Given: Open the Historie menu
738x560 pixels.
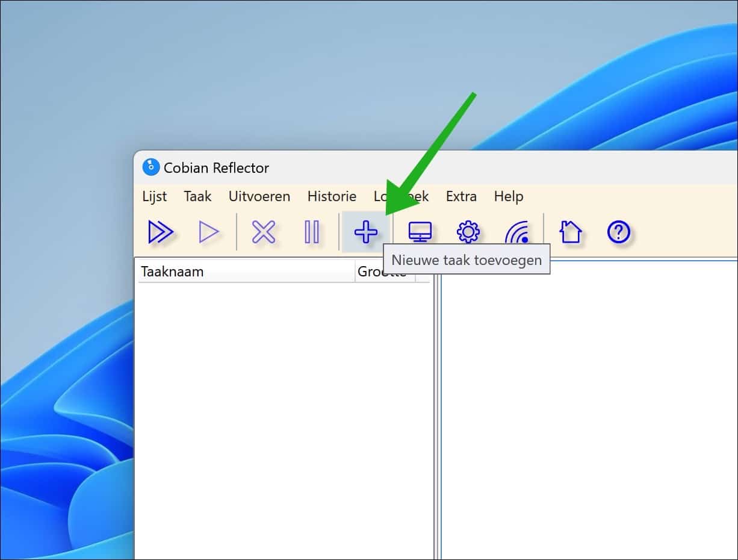Looking at the screenshot, I should tap(332, 196).
